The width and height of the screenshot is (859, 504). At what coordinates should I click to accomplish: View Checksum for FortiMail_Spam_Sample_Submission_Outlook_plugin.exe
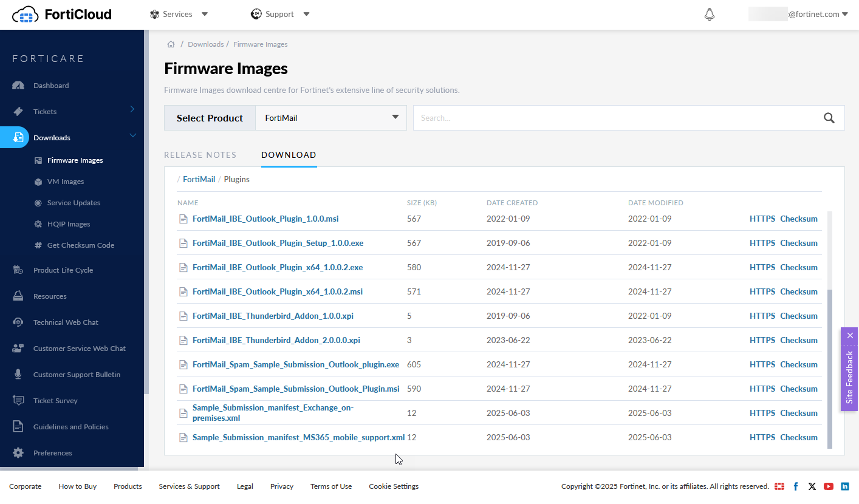[799, 364]
